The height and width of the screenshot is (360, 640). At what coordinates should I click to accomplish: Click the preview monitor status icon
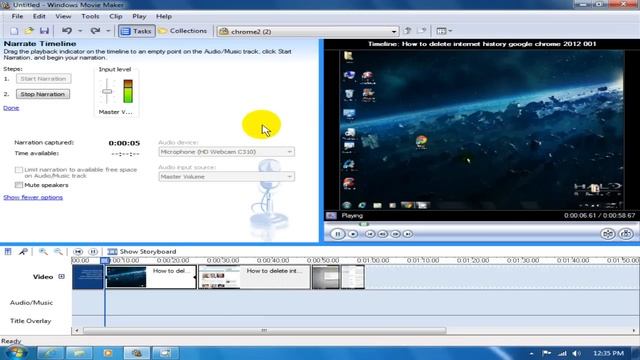[x=331, y=216]
